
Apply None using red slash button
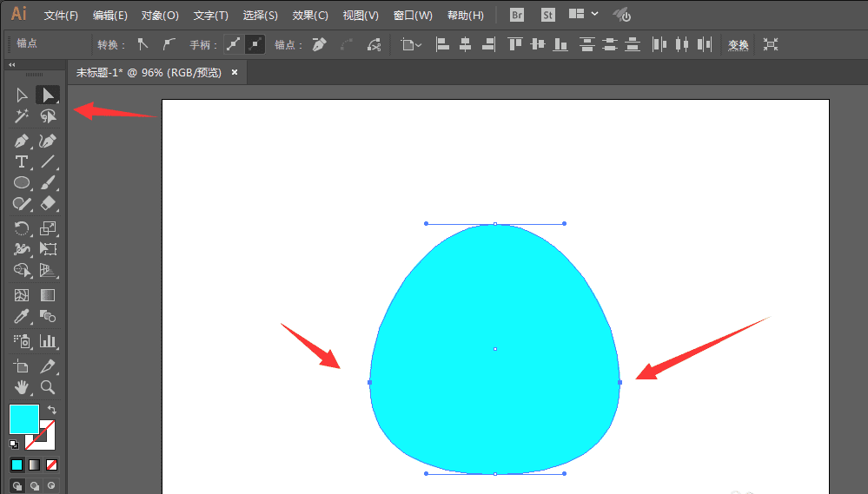51,464
